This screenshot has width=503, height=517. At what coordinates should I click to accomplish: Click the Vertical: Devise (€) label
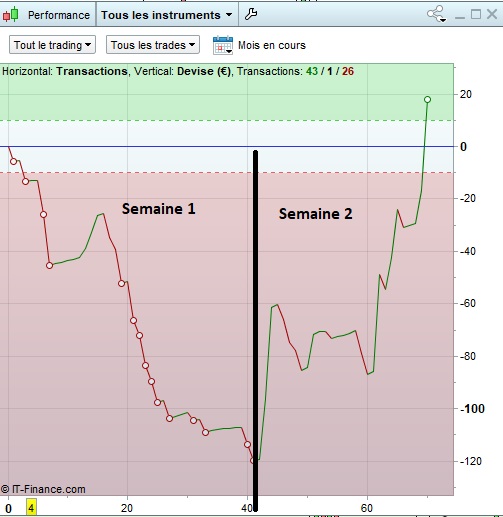coord(182,71)
